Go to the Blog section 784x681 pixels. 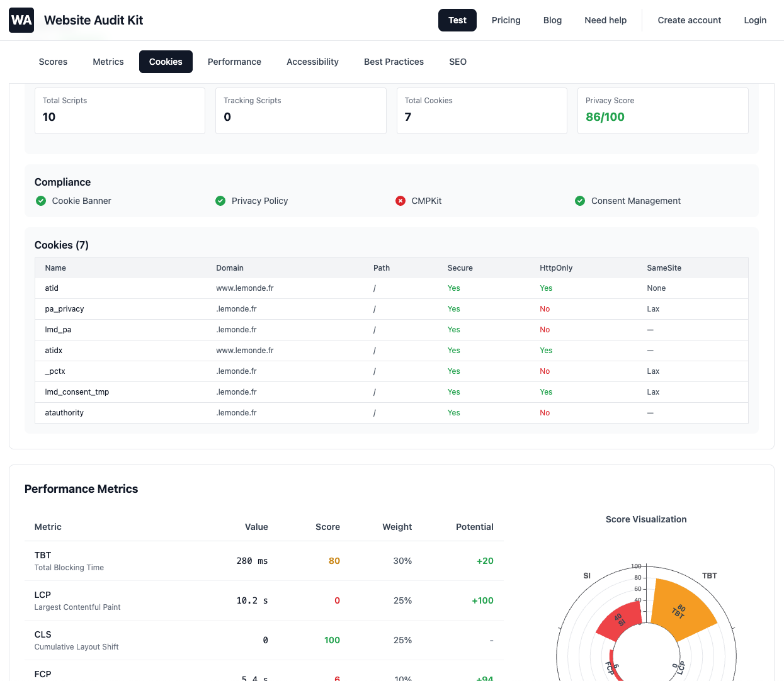tap(552, 20)
